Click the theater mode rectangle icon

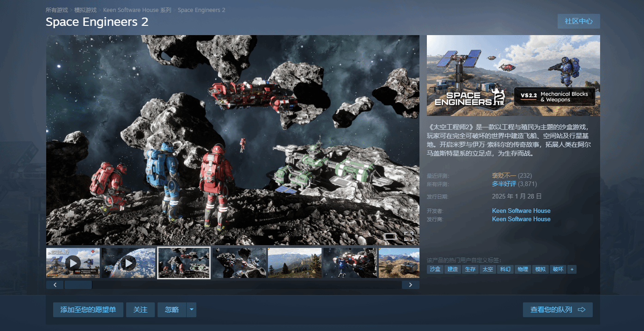pyautogui.click(x=390, y=237)
